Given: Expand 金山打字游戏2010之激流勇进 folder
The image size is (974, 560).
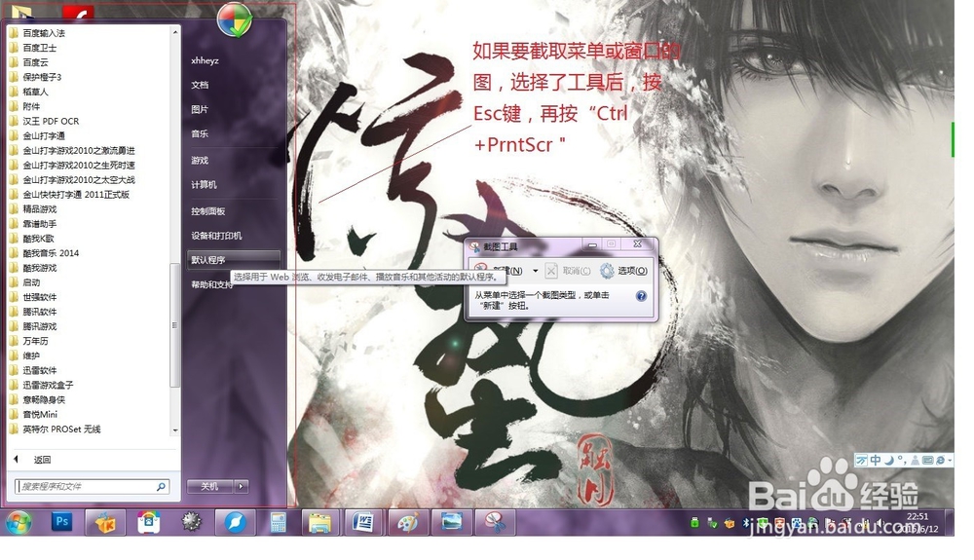Looking at the screenshot, I should click(78, 150).
